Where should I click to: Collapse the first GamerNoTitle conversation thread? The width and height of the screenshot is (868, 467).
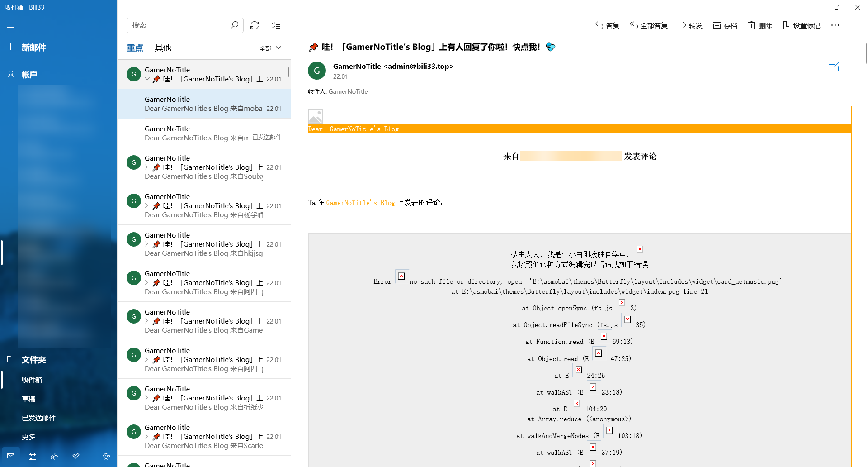147,79
